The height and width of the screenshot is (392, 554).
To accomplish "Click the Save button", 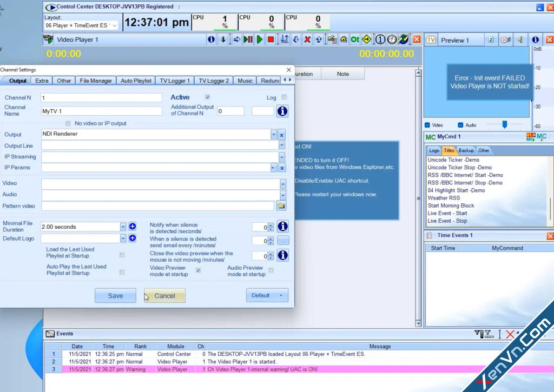I will [115, 296].
